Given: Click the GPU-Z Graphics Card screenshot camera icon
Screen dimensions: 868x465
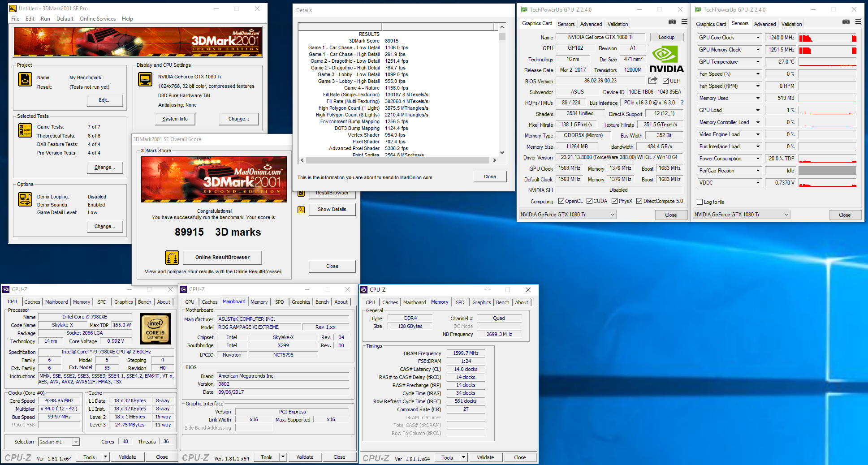Looking at the screenshot, I should [x=672, y=22].
